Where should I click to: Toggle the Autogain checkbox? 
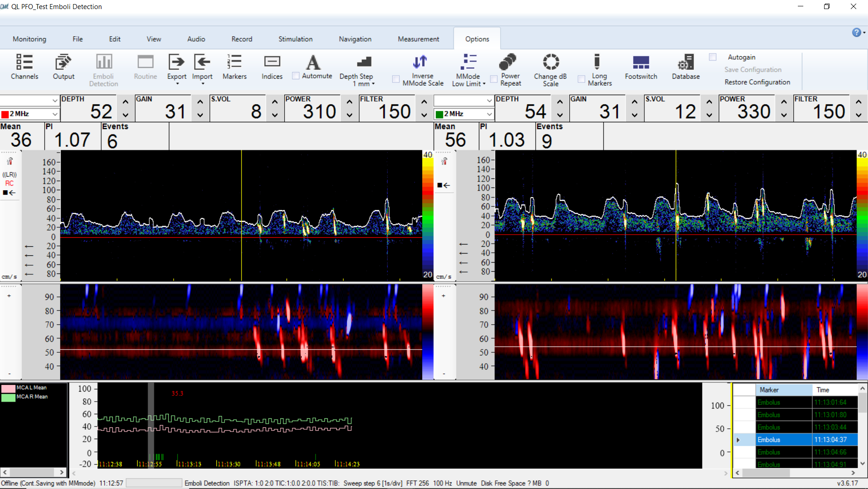(713, 57)
